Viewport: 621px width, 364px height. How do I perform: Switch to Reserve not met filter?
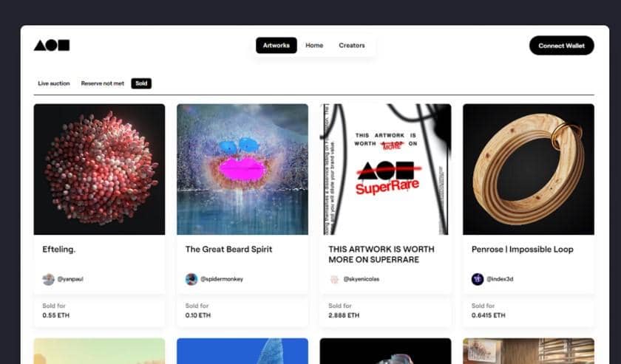(103, 83)
